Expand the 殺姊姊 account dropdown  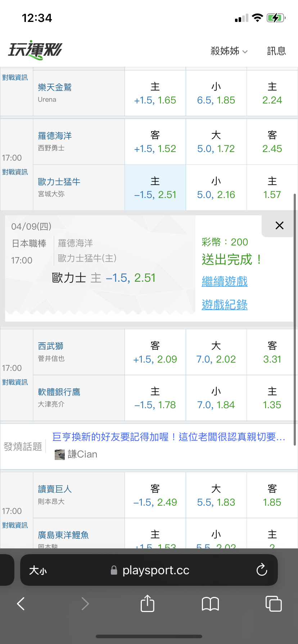coord(229,51)
